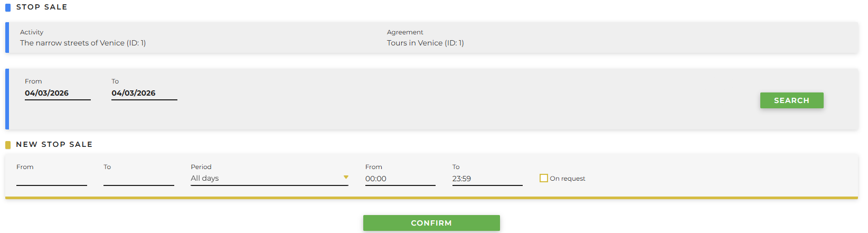Click the Period dropdown arrow
This screenshot has height=233, width=868.
(346, 178)
